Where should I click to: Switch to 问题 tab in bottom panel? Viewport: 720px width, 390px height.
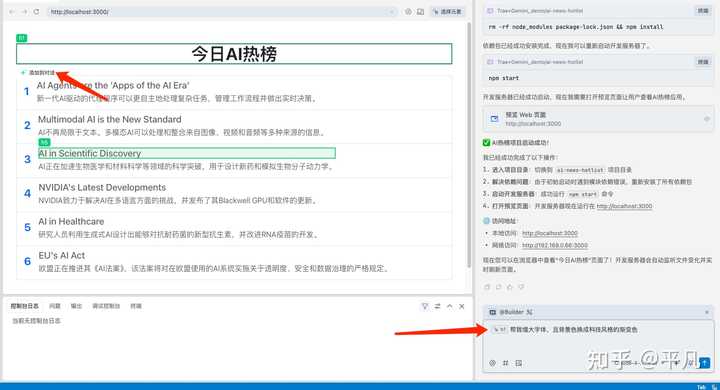click(55, 306)
